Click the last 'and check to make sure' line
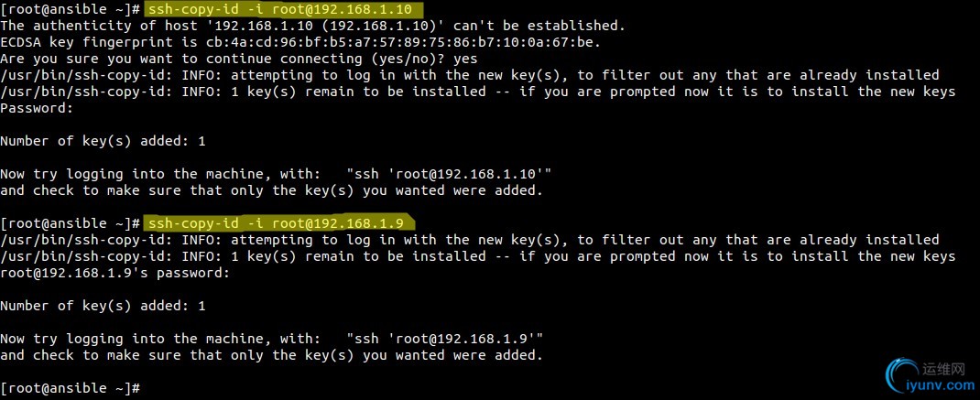 click(x=271, y=355)
